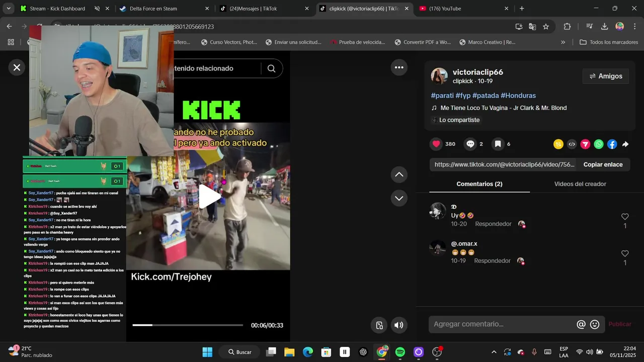Open the #fyp hashtag
The height and width of the screenshot is (362, 644).
click(463, 96)
